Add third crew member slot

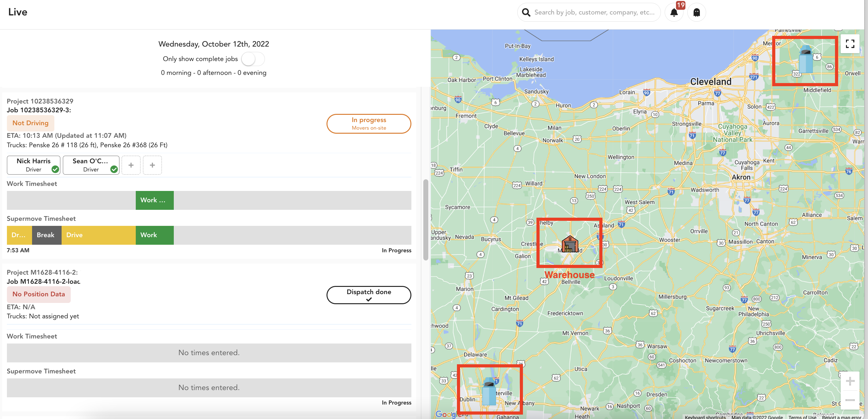click(131, 165)
